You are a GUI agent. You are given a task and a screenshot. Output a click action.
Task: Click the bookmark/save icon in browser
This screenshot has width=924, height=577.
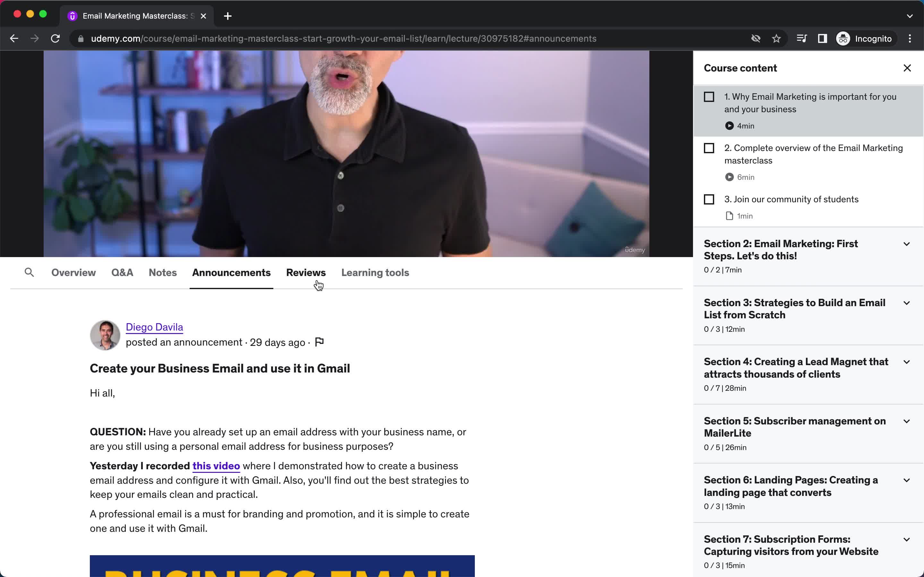pos(776,38)
